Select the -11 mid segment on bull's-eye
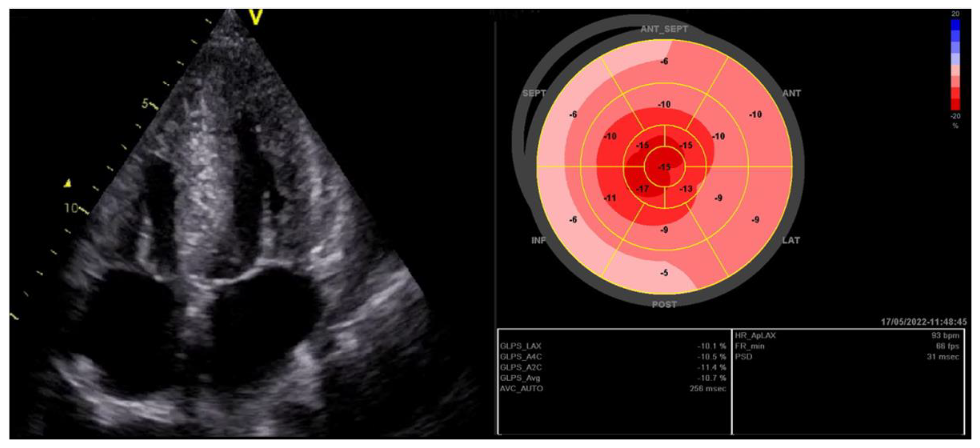This screenshot has width=980, height=448. pyautogui.click(x=610, y=198)
